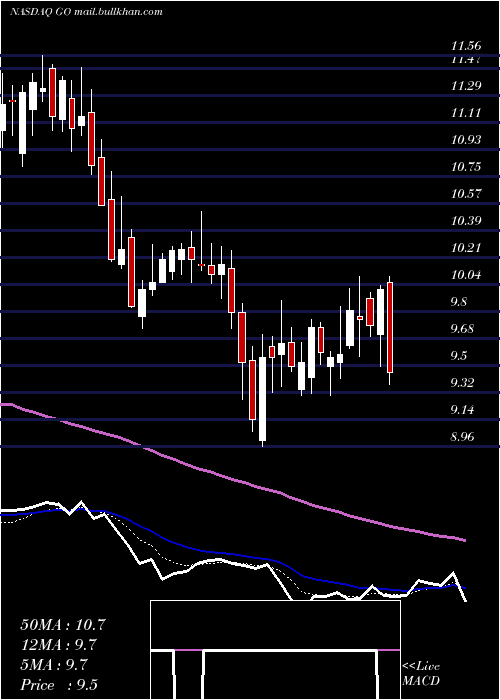The image size is (500, 700).
Task: Click the 11.29 price axis label
Action: click(x=466, y=85)
